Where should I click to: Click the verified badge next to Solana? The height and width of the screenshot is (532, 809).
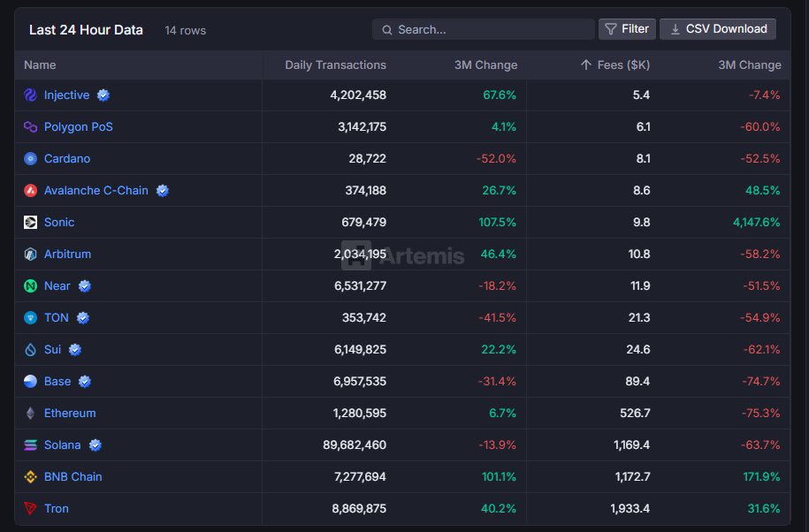point(95,445)
